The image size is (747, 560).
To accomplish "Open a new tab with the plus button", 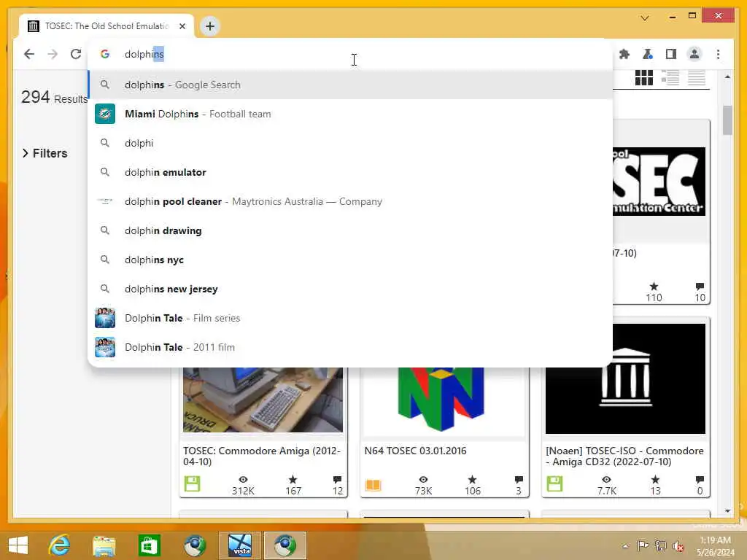I will [x=210, y=26].
